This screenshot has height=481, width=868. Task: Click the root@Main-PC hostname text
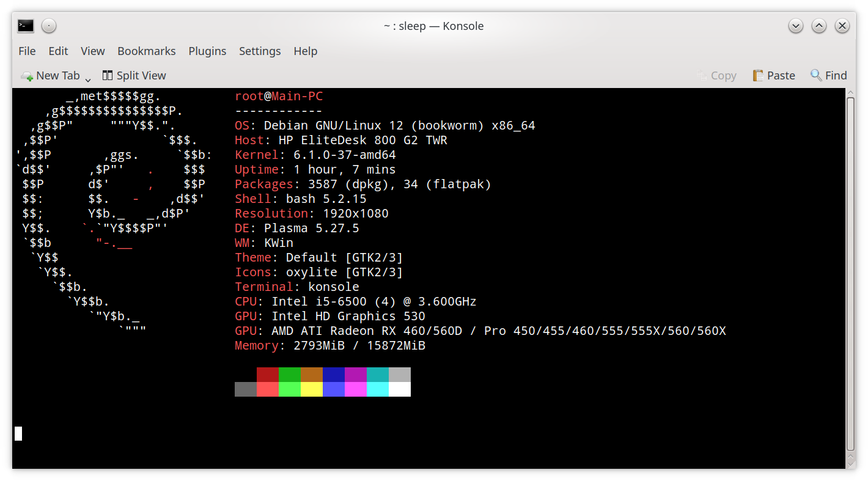pos(279,96)
